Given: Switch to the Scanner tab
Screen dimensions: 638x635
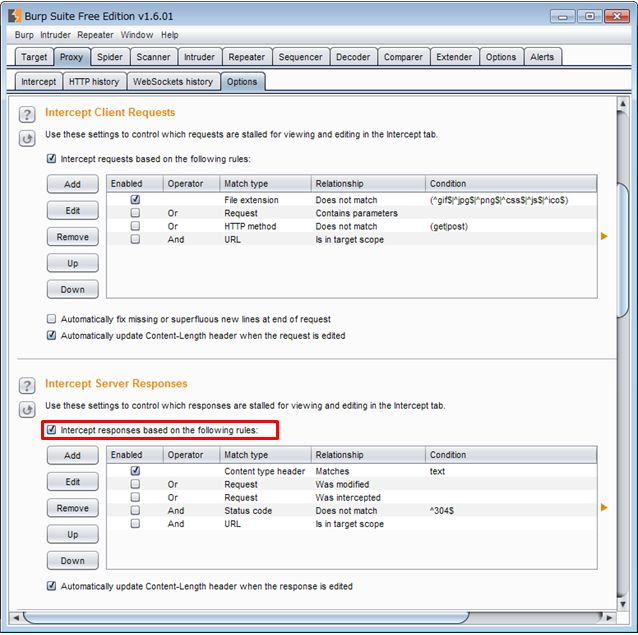Looking at the screenshot, I should point(153,57).
